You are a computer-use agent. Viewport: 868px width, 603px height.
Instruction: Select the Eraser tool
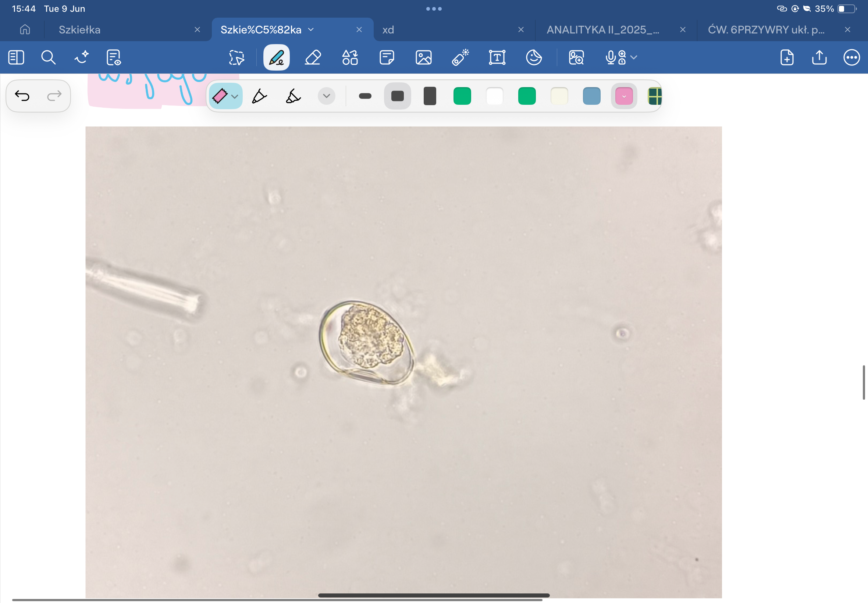(x=313, y=57)
